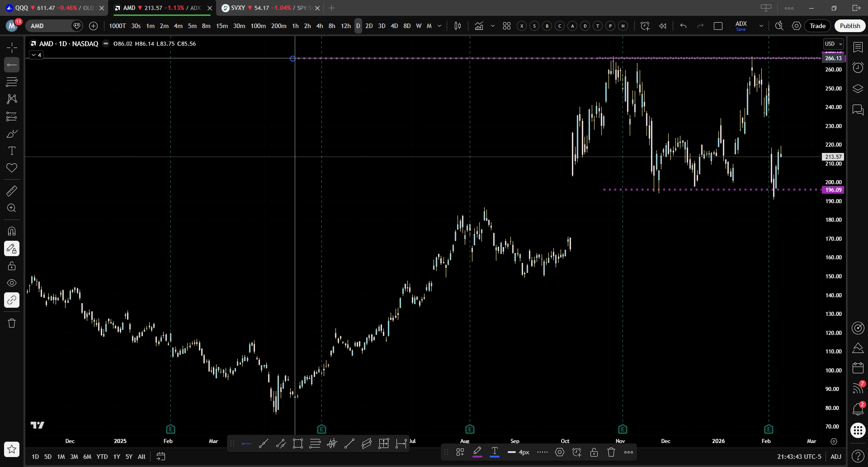Open line color picker in drawing toolbar

point(477,452)
